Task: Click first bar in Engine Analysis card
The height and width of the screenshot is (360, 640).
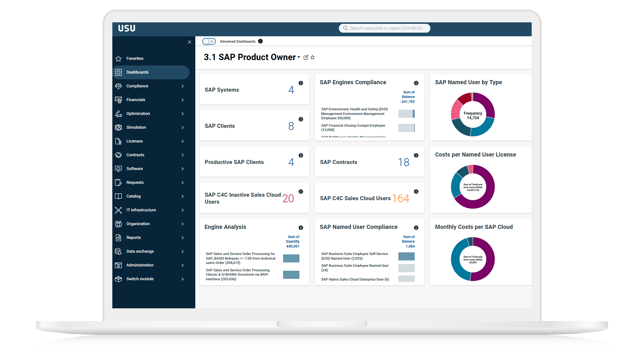Action: 291,258
